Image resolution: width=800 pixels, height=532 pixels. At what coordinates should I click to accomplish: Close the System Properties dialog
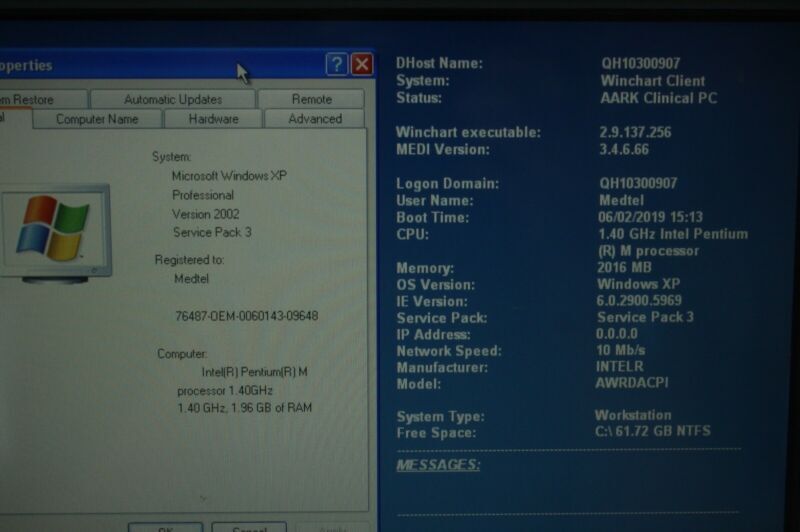pyautogui.click(x=362, y=65)
